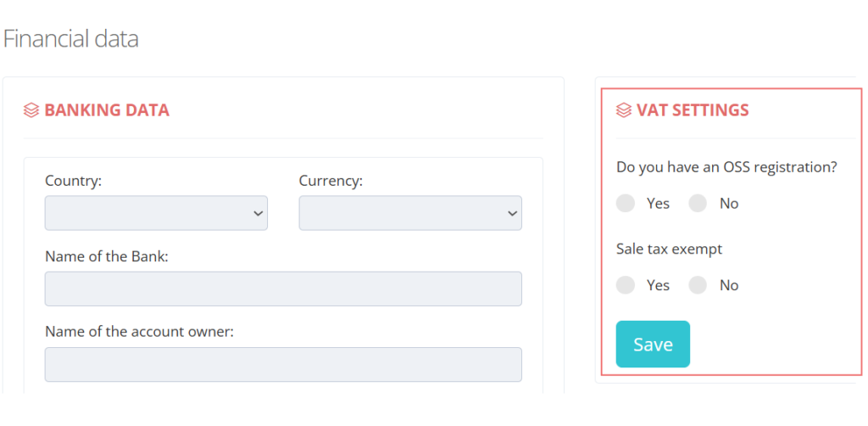This screenshot has width=868, height=426.
Task: Focus the Name of the Bank field
Action: click(x=283, y=289)
